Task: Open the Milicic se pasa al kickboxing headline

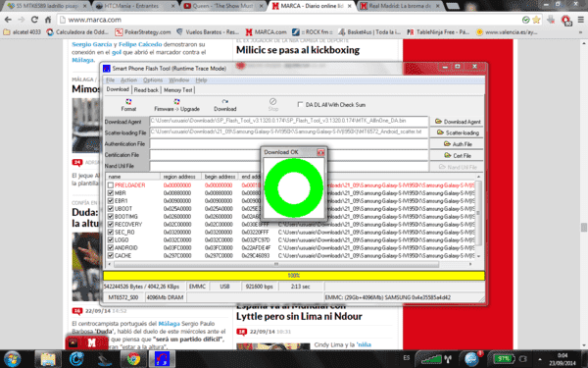Action: (x=298, y=50)
